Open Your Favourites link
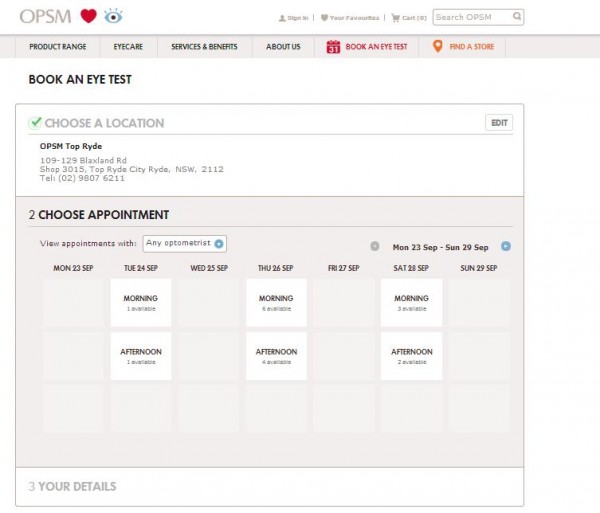Screen dimensions: 600x513 (354, 18)
